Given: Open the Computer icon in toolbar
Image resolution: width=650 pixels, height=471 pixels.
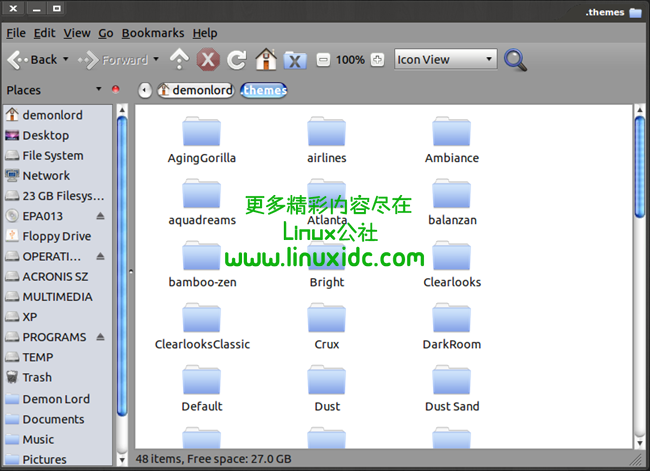Looking at the screenshot, I should [295, 60].
